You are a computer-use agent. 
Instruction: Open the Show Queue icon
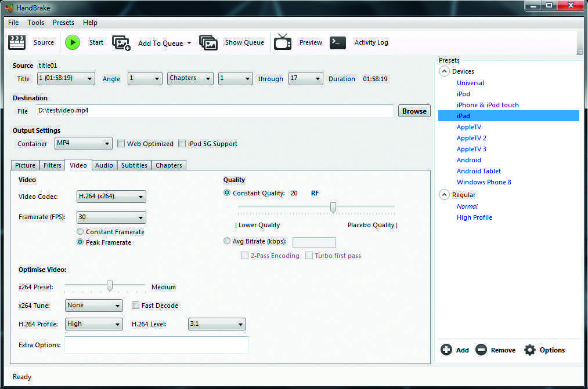[208, 42]
